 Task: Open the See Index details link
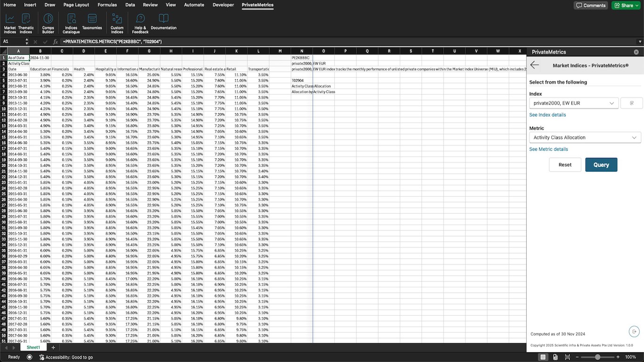click(x=547, y=115)
